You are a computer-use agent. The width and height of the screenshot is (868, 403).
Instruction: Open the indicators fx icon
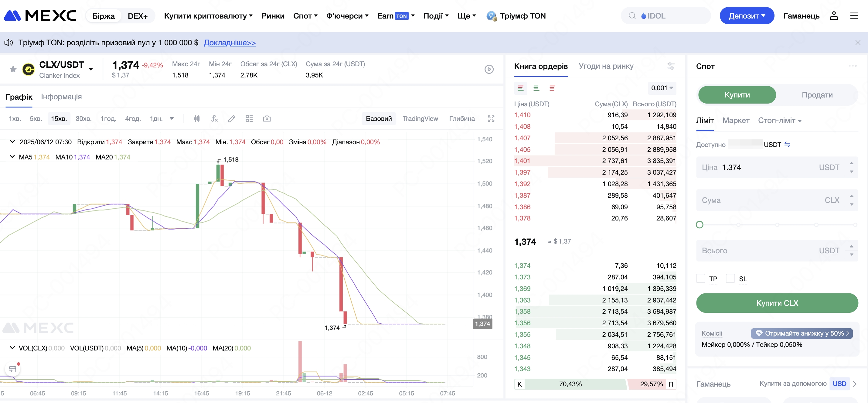(214, 119)
